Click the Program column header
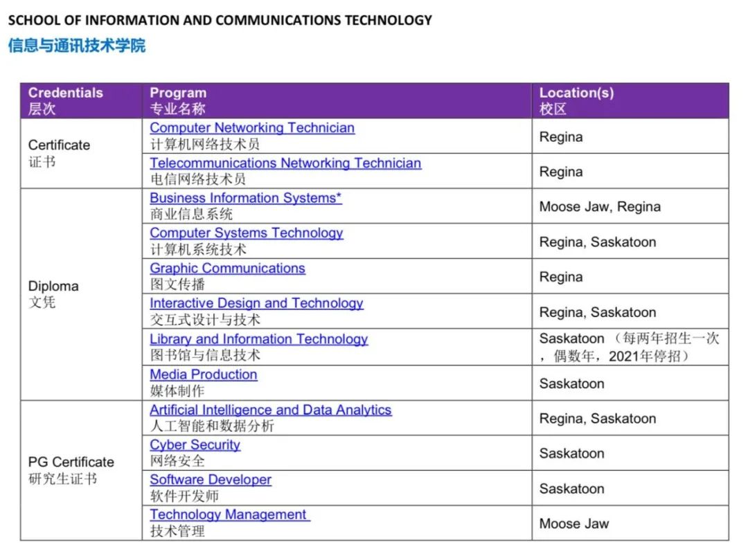Screen dimensions: 748x560 337,100
